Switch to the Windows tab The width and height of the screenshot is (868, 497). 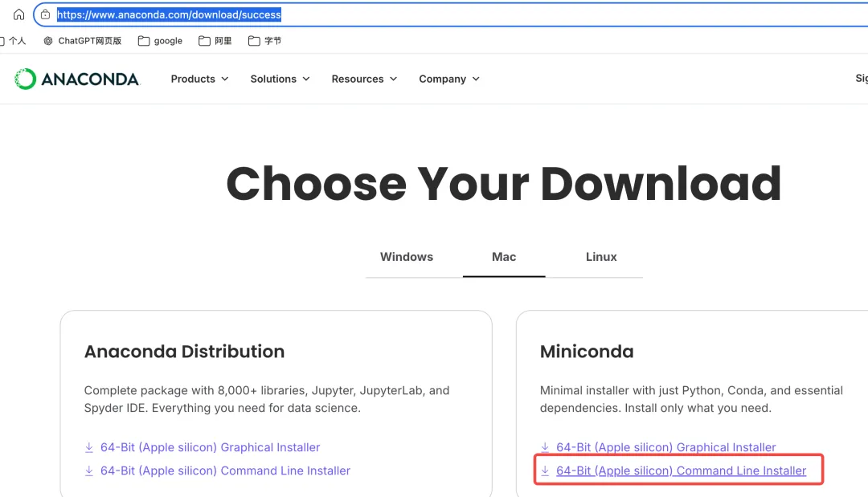407,257
